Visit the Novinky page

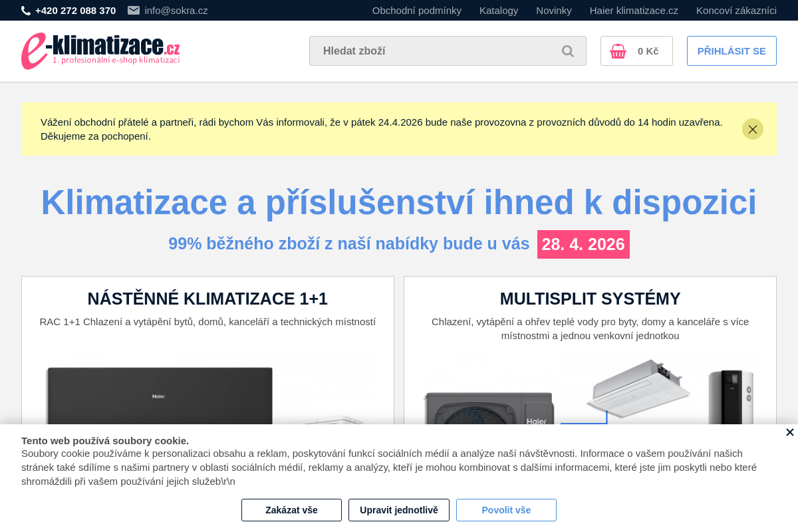pos(554,10)
